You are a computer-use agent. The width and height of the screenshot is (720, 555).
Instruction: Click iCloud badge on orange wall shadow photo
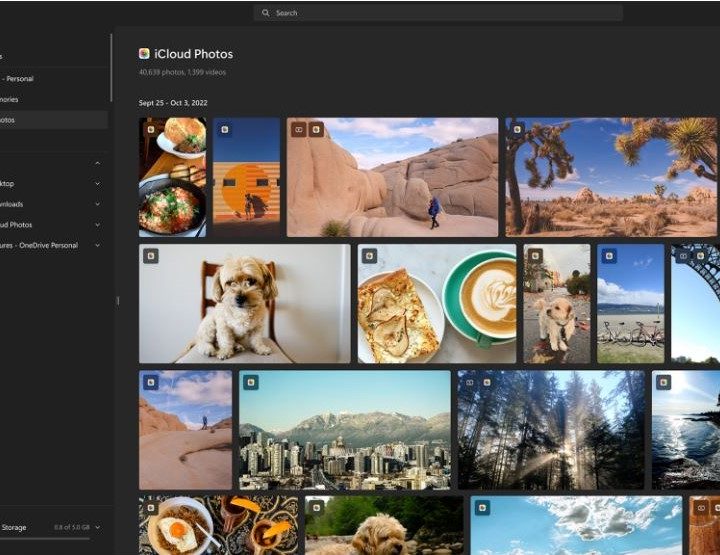coord(225,129)
